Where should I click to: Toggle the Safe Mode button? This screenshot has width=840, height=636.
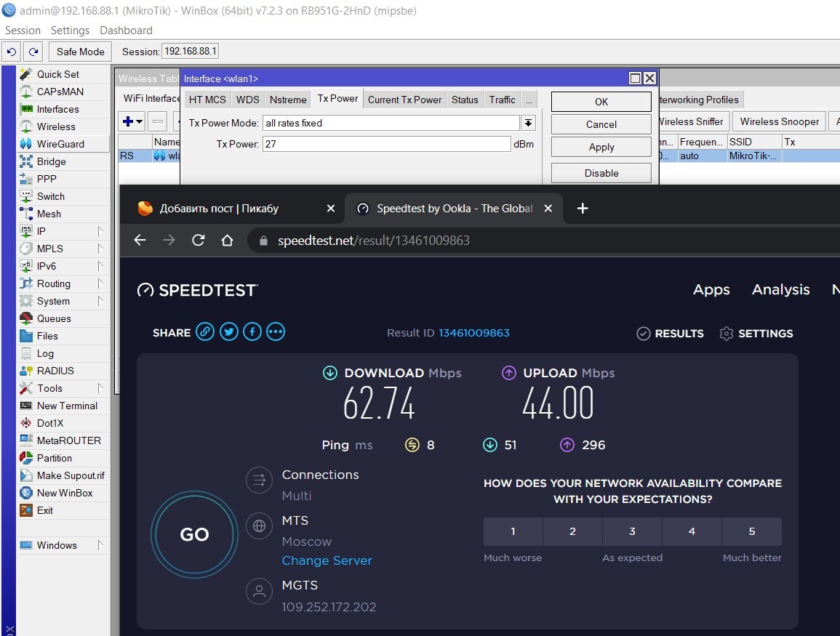coord(81,52)
